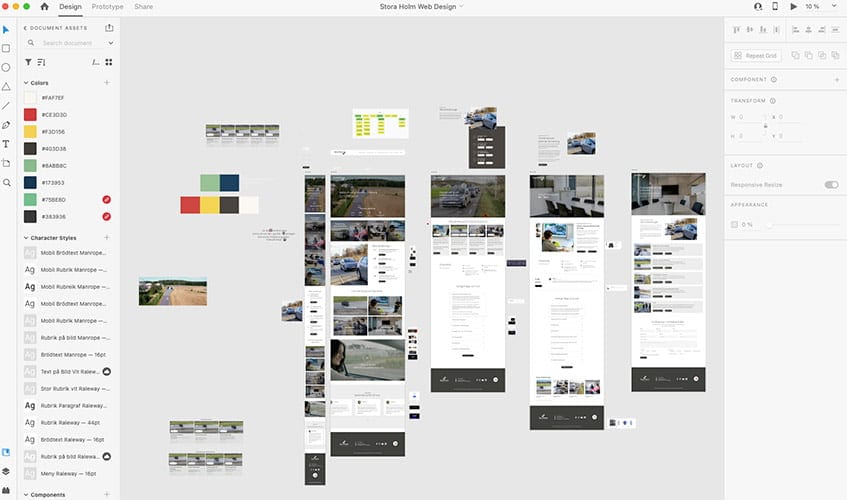The width and height of the screenshot is (847, 500).
Task: Collapse the Character Styles section
Action: [x=26, y=238]
